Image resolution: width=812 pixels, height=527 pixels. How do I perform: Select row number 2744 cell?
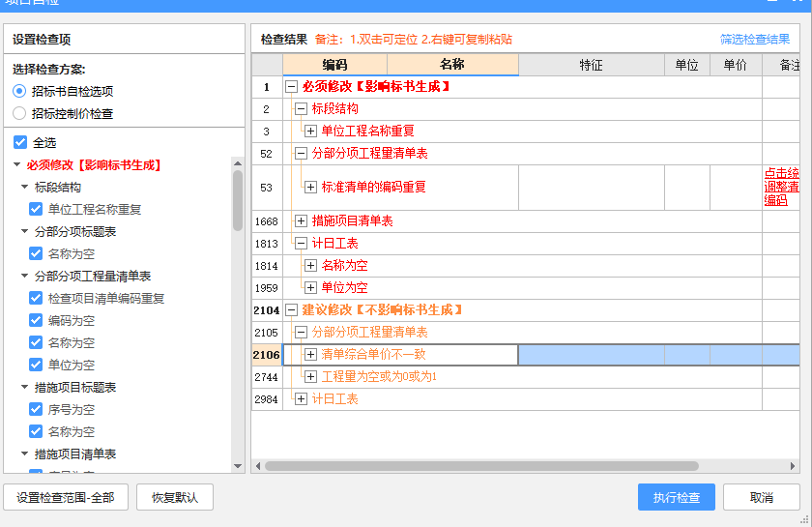tap(267, 377)
